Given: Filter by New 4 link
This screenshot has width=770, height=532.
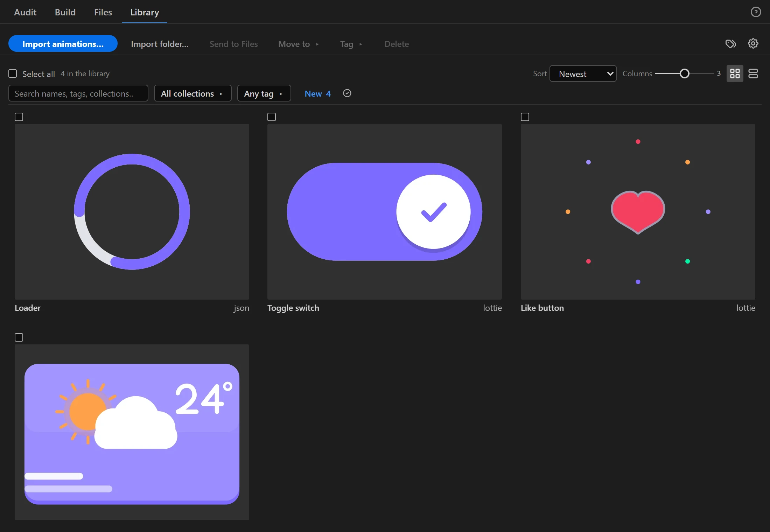Looking at the screenshot, I should [x=317, y=93].
